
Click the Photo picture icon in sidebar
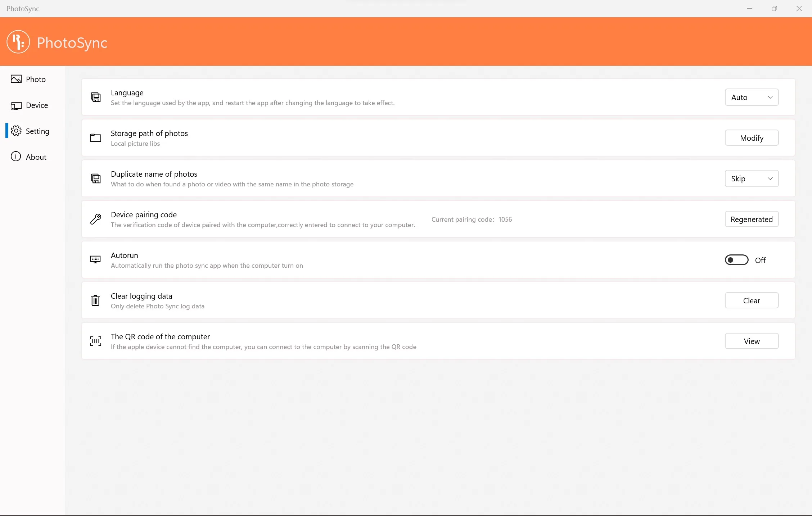16,79
